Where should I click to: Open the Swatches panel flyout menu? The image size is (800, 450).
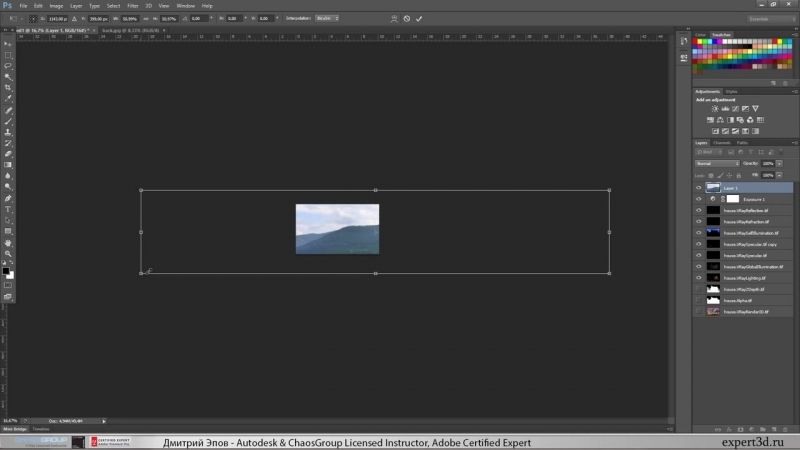pyautogui.click(x=794, y=35)
